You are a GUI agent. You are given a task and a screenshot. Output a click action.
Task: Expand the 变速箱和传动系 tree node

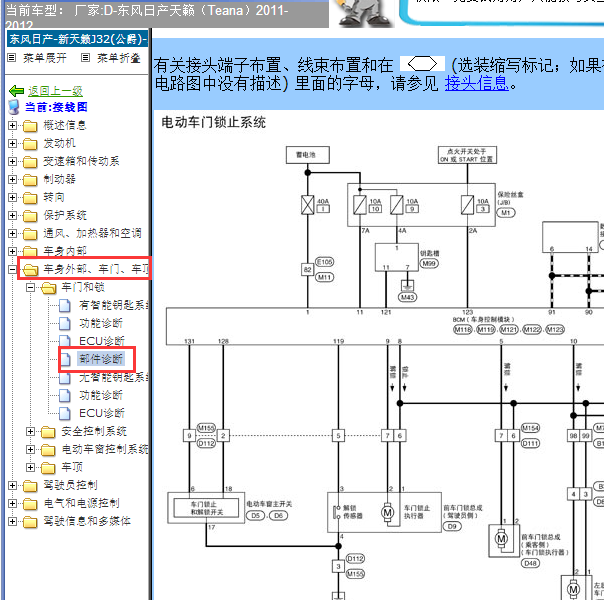[x=12, y=161]
